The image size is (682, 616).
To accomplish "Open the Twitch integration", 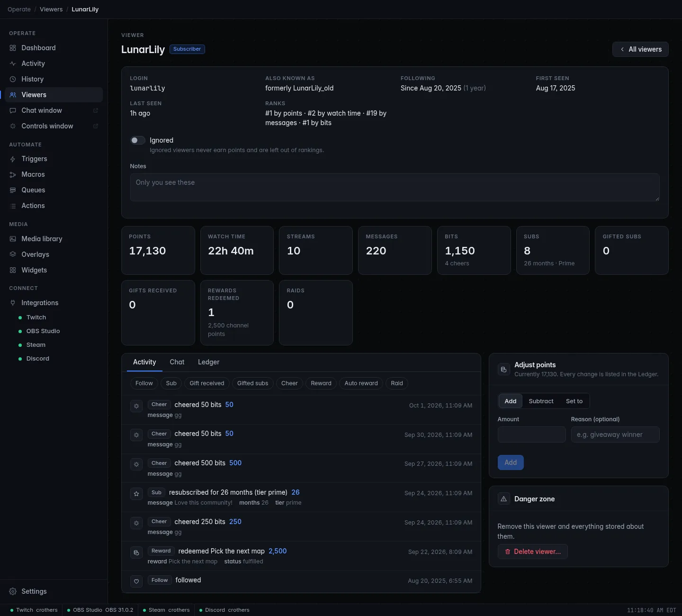I will [36, 317].
